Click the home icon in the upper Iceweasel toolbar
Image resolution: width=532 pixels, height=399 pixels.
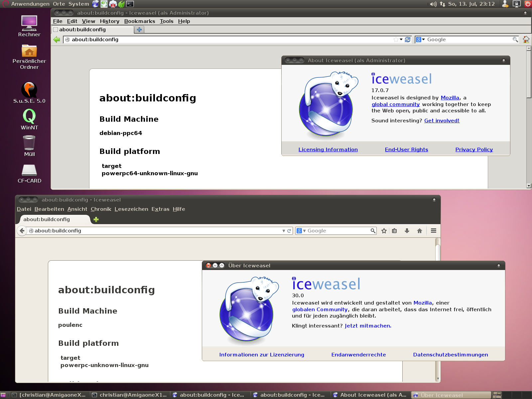(x=526, y=40)
